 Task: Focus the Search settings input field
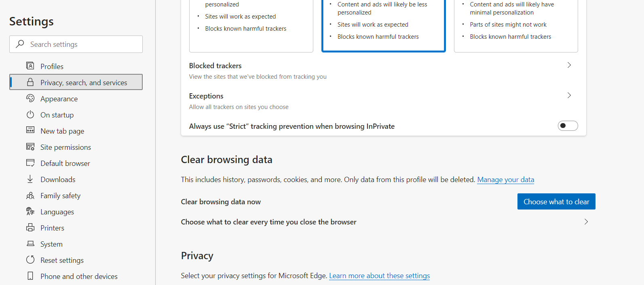(x=81, y=44)
